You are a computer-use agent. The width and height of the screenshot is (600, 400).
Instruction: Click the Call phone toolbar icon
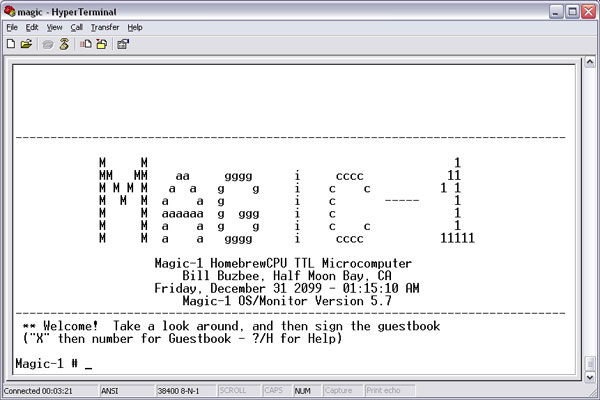[x=47, y=44]
